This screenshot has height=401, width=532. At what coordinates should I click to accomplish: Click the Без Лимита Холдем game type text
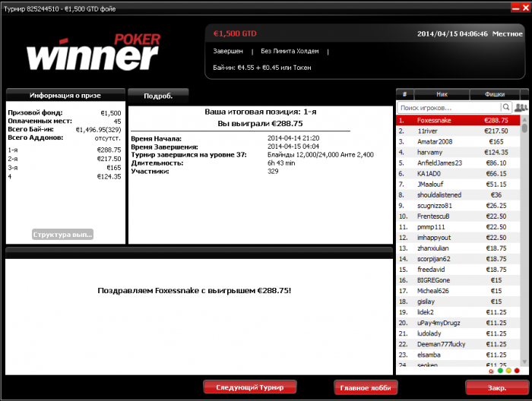[290, 51]
